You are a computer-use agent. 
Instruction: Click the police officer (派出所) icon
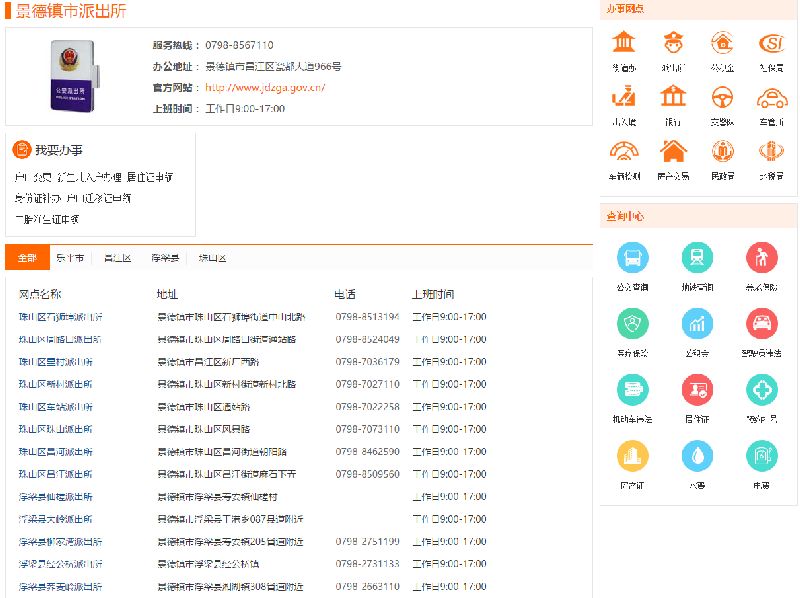673,44
